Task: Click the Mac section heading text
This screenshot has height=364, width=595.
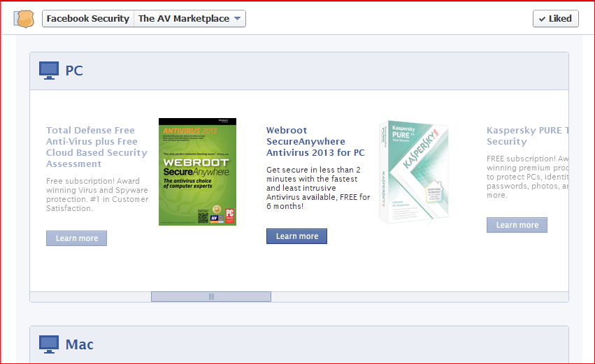Action: point(79,344)
